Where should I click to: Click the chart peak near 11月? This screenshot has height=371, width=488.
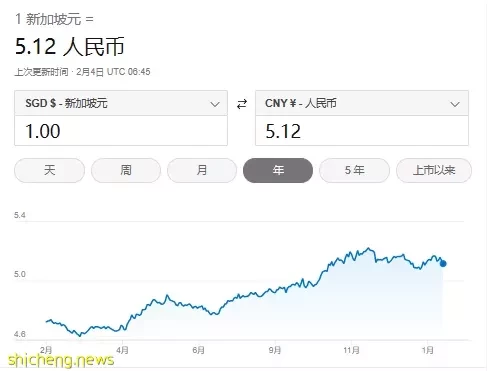point(368,248)
